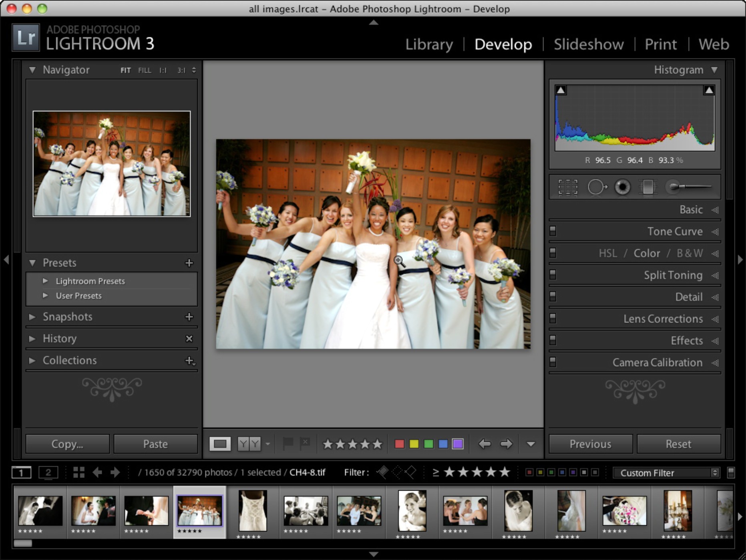746x560 pixels.
Task: Switch to the Library module
Action: [x=429, y=44]
